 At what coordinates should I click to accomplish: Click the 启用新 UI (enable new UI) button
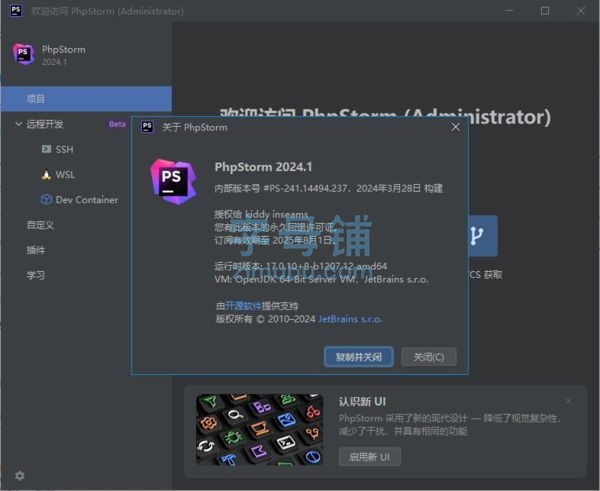click(x=369, y=457)
